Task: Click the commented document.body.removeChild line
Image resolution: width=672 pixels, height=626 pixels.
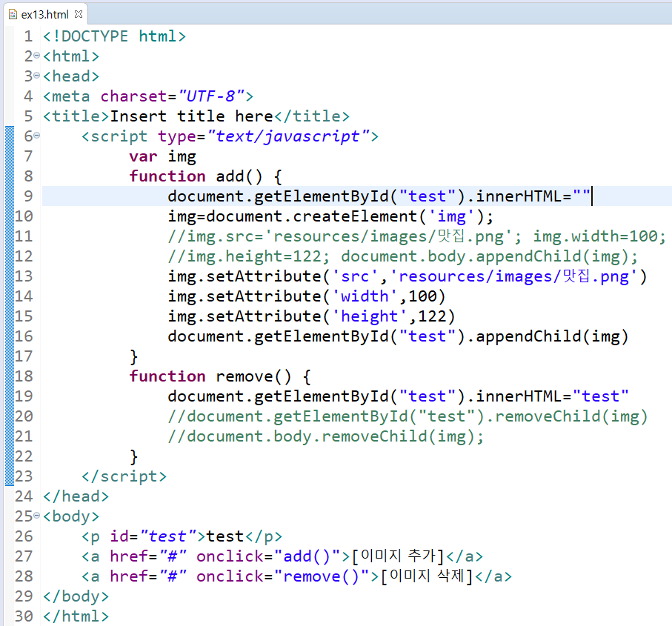Action: (x=326, y=436)
